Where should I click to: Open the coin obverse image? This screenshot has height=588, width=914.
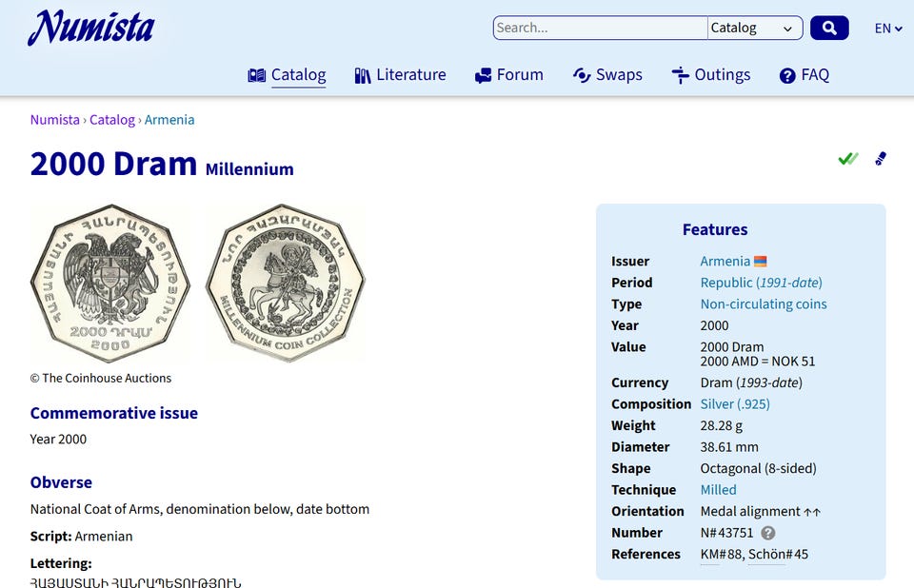click(110, 284)
